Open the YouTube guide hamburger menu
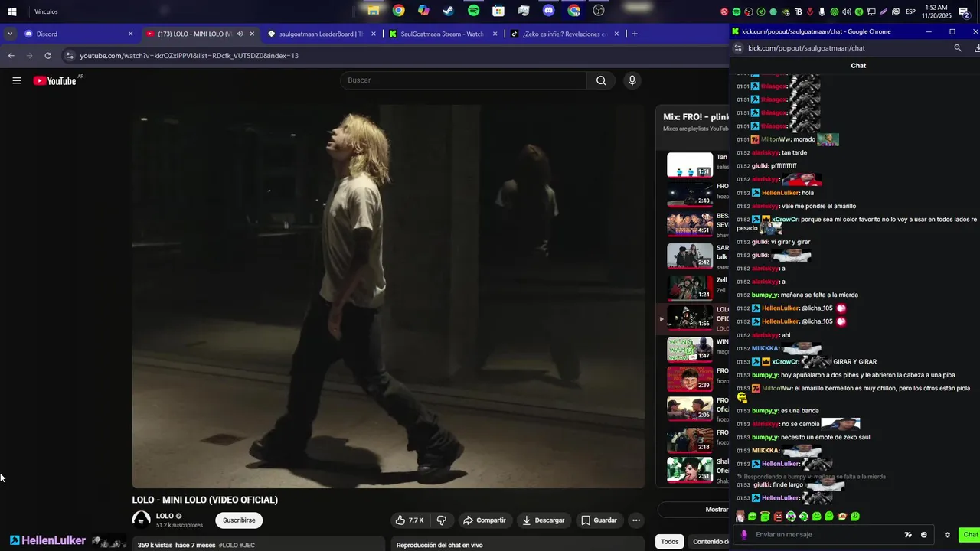 (x=16, y=80)
